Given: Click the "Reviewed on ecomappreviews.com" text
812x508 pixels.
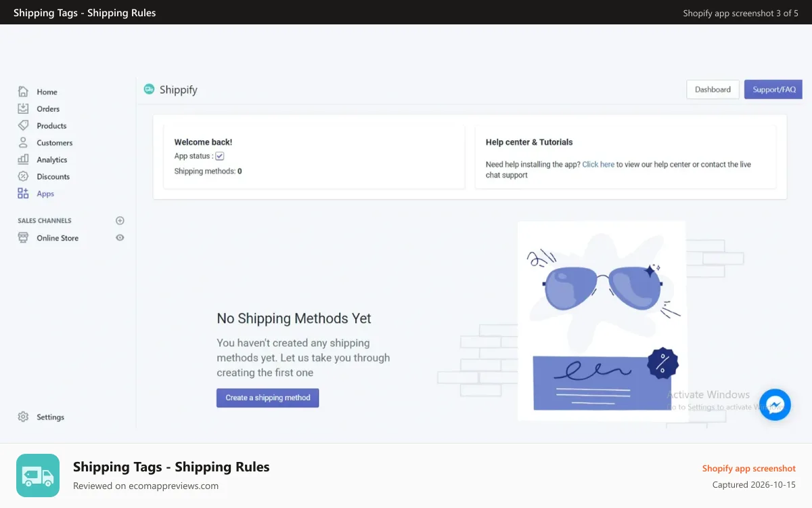Looking at the screenshot, I should click(145, 486).
